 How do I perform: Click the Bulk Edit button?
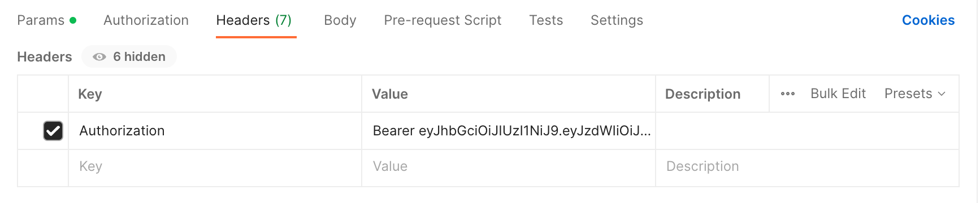pyautogui.click(x=838, y=94)
